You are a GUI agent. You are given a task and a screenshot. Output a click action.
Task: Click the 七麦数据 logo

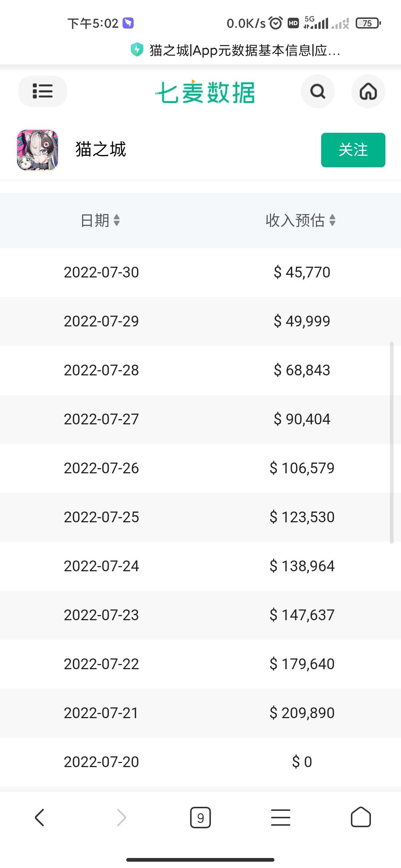pyautogui.click(x=205, y=92)
